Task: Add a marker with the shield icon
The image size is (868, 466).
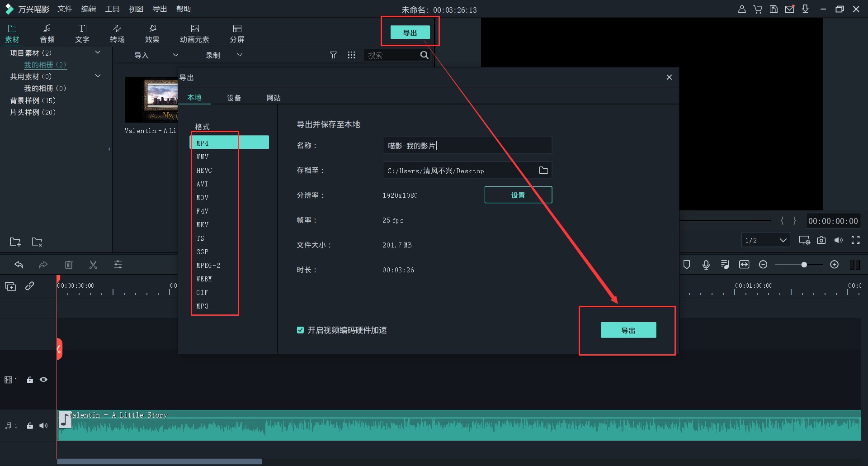Action: [687, 265]
